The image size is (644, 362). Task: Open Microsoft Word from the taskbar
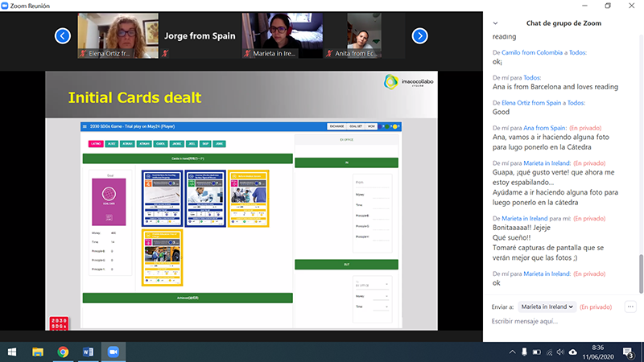[x=87, y=352]
